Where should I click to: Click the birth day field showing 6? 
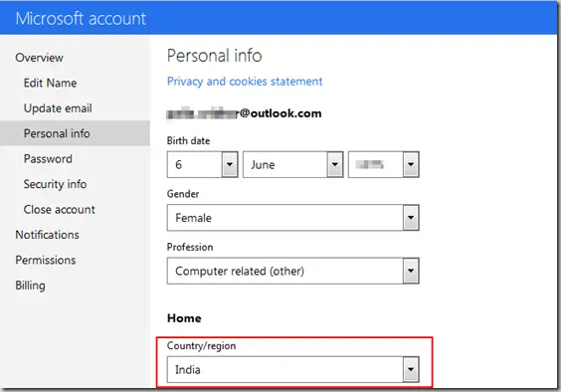pos(202,165)
